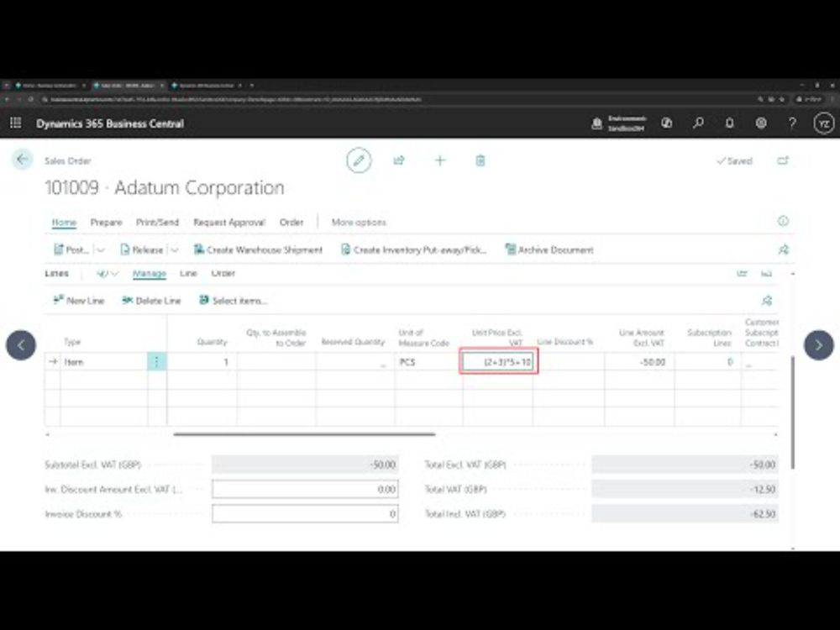Image resolution: width=840 pixels, height=630 pixels.
Task: Open the Request Approval menu
Action: [228, 223]
